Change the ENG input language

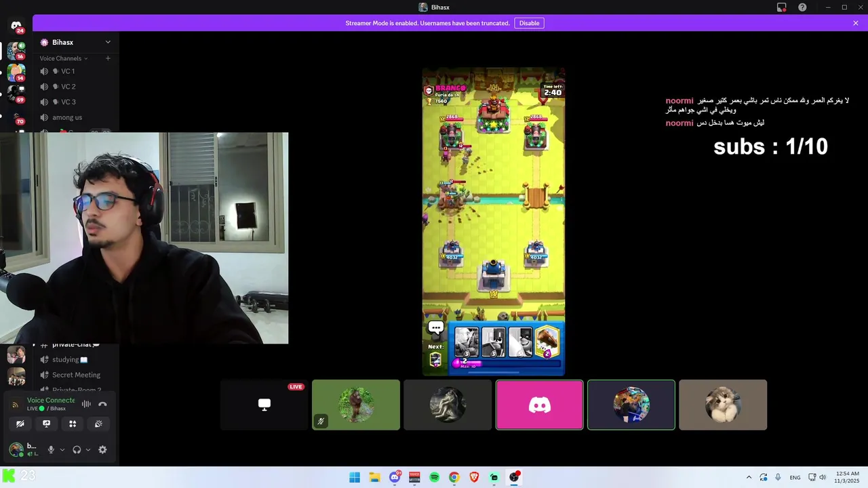tap(795, 477)
